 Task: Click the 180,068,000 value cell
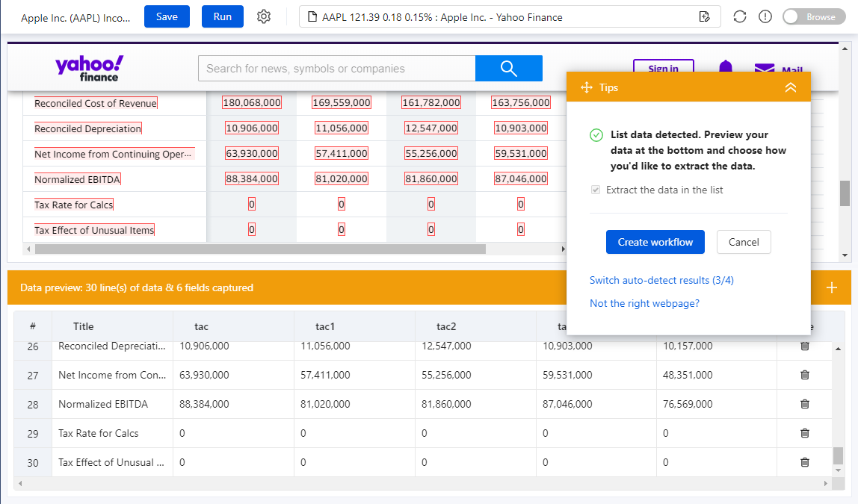pyautogui.click(x=252, y=102)
